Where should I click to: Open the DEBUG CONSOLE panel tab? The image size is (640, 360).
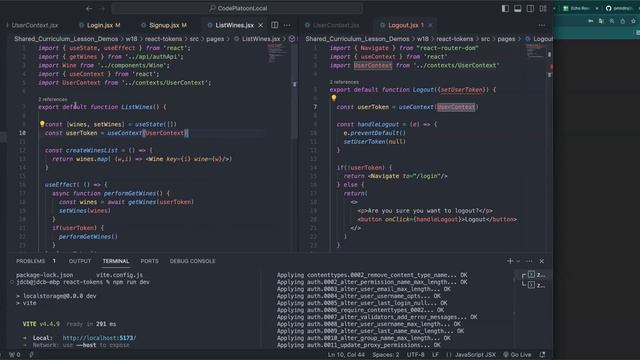[x=192, y=261]
